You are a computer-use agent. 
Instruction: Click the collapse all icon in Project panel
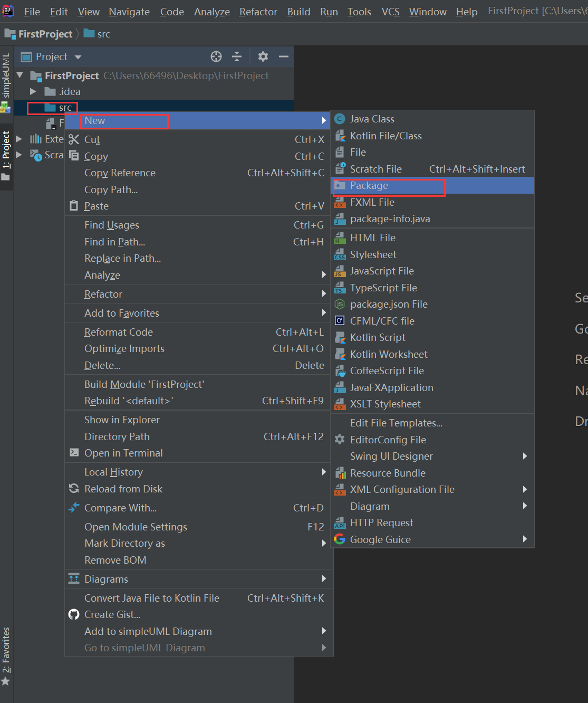tap(237, 56)
